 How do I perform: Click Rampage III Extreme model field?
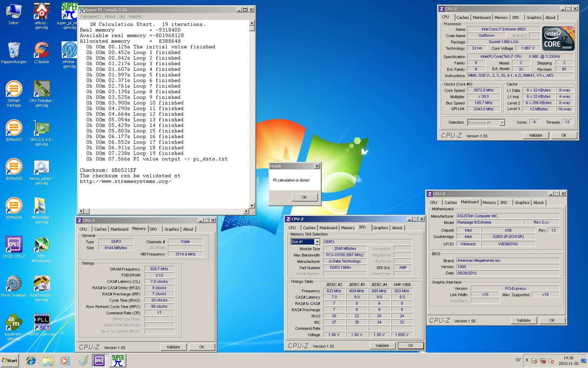(x=489, y=222)
